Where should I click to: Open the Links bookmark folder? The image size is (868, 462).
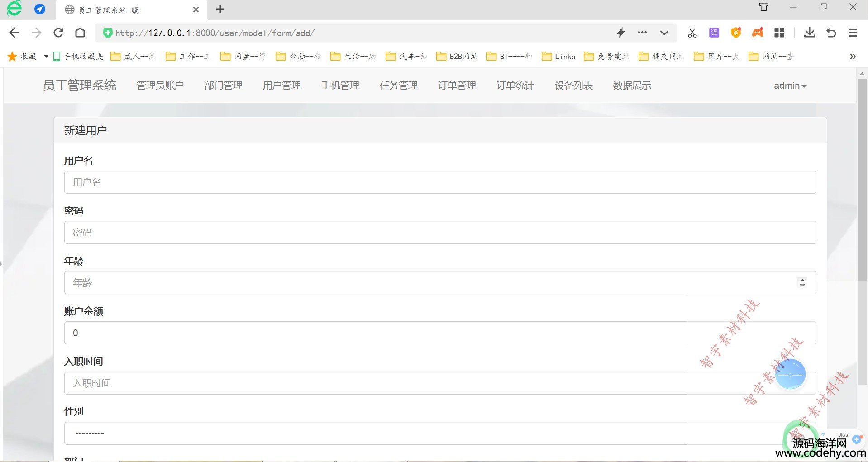click(x=559, y=57)
